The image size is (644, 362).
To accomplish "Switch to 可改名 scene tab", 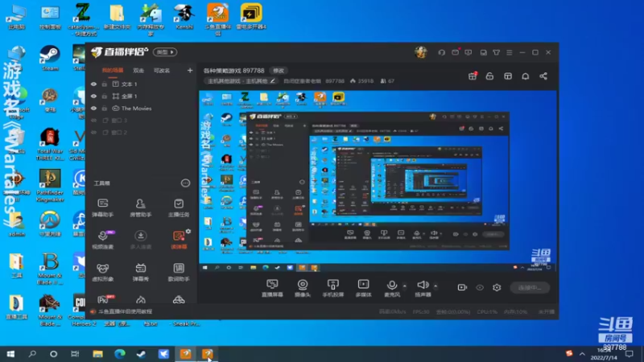I will click(x=162, y=70).
